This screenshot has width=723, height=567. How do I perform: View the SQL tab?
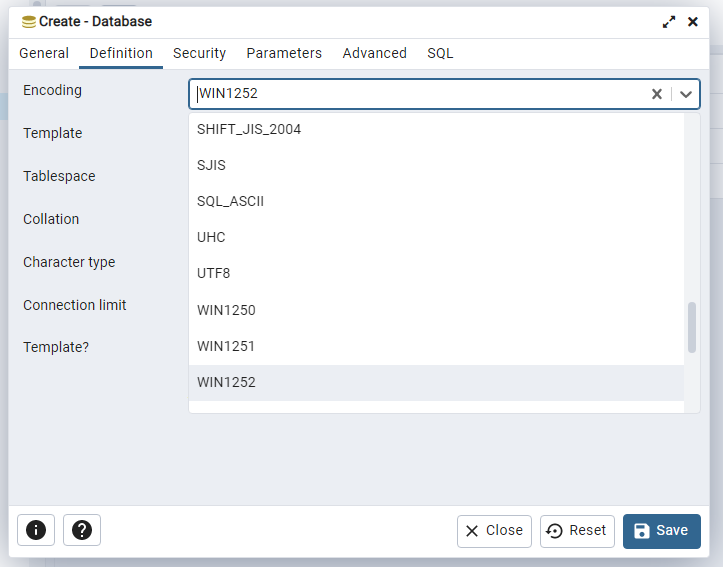click(440, 53)
